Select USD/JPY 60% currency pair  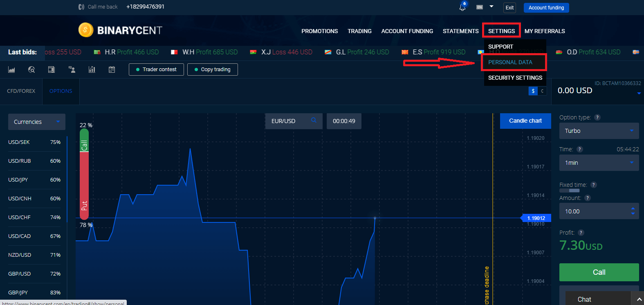point(34,180)
